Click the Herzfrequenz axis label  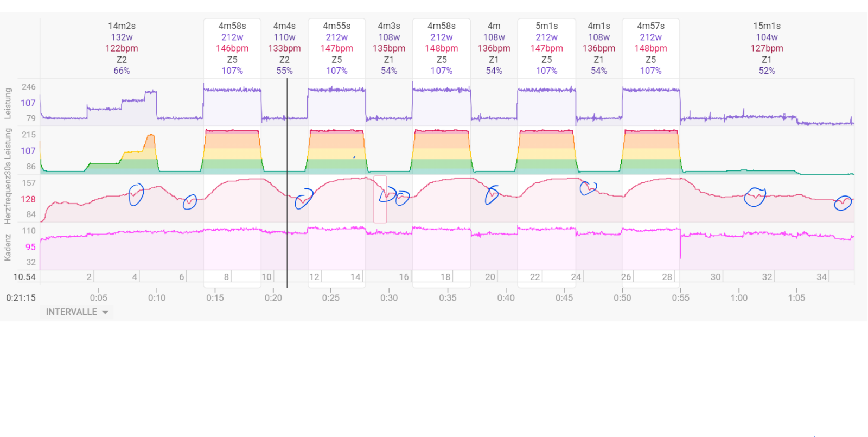[8, 199]
